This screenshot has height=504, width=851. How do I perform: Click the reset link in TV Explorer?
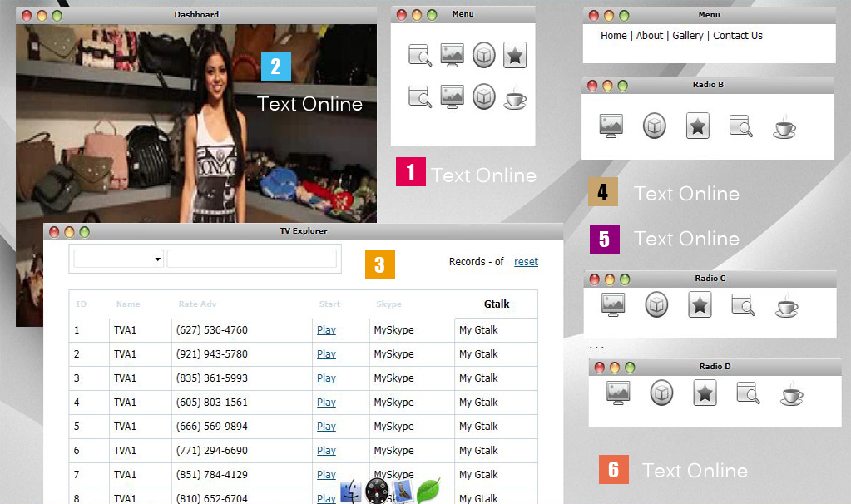[x=526, y=262]
